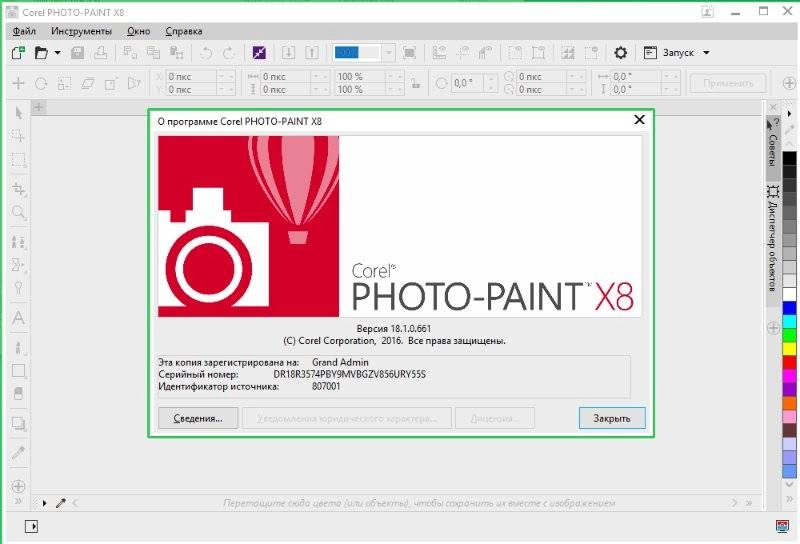Click the Rotate mode icon on property bar
The height and width of the screenshot is (544, 800).
click(x=41, y=83)
